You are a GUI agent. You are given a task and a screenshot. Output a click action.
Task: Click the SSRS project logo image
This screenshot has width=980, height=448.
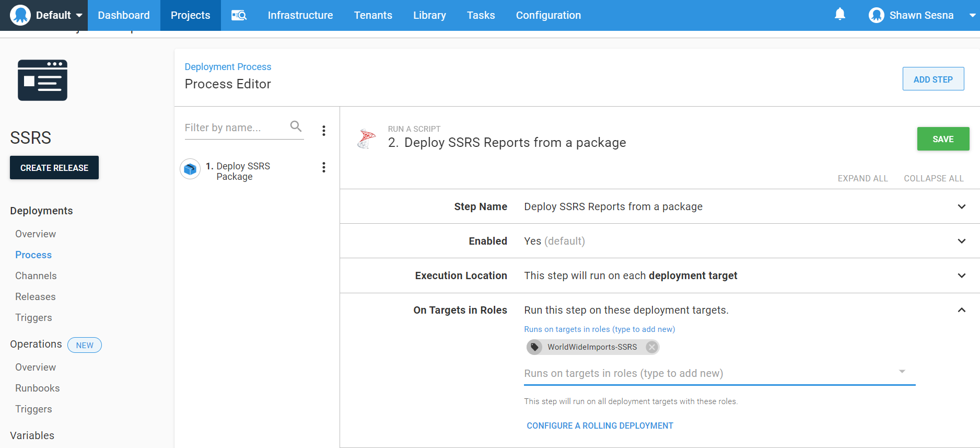42,80
